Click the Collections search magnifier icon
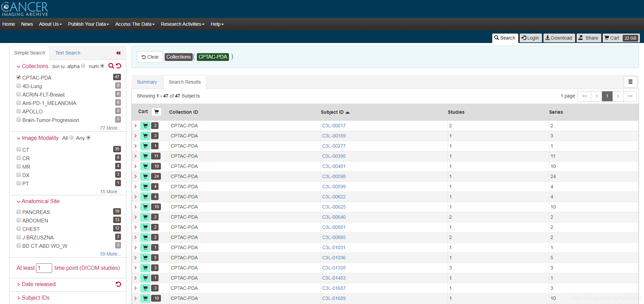The width and height of the screenshot is (644, 304). tap(111, 66)
